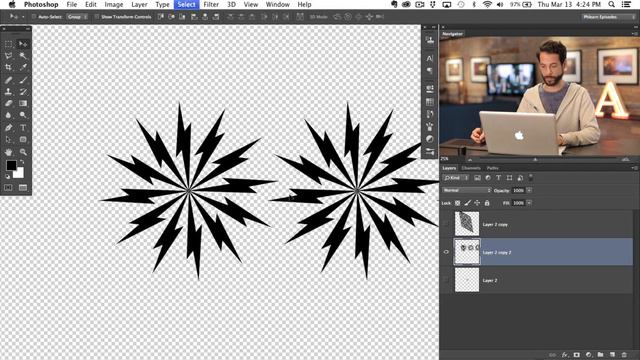Select the Brush tool
The image size is (640, 360).
click(x=23, y=80)
